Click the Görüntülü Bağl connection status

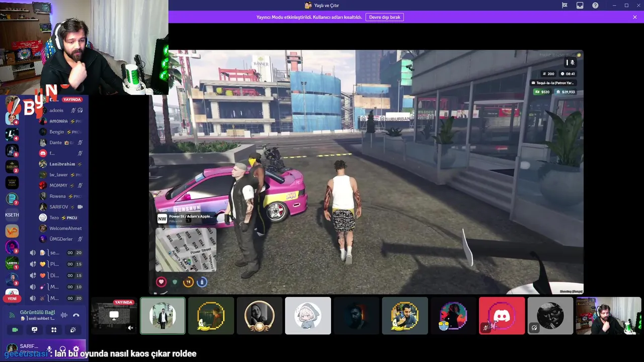pos(37,312)
